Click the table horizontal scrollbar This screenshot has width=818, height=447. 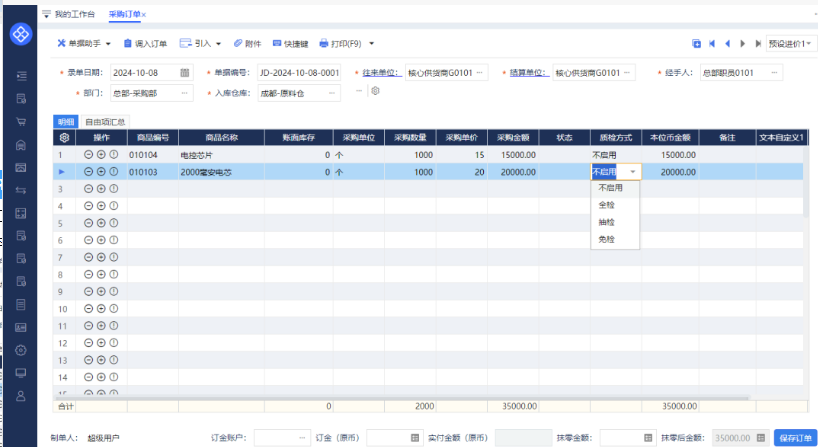(x=402, y=398)
